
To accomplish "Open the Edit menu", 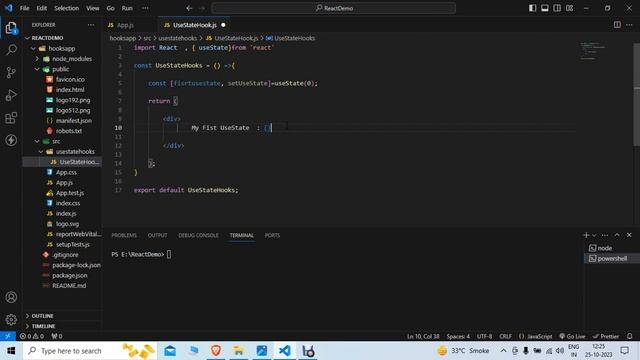I will (x=42, y=8).
